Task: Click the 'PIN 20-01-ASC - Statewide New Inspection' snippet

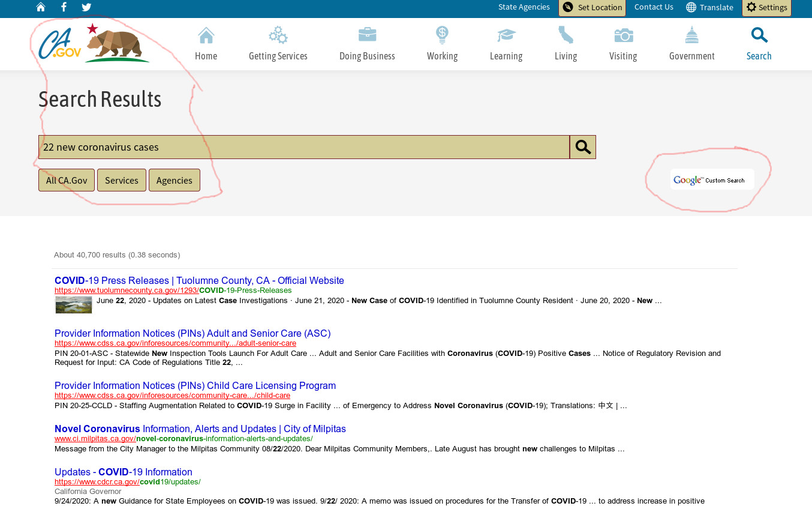Action: [x=387, y=358]
